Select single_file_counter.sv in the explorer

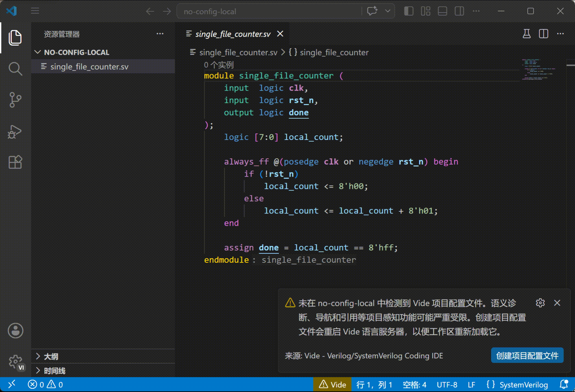(x=103, y=66)
